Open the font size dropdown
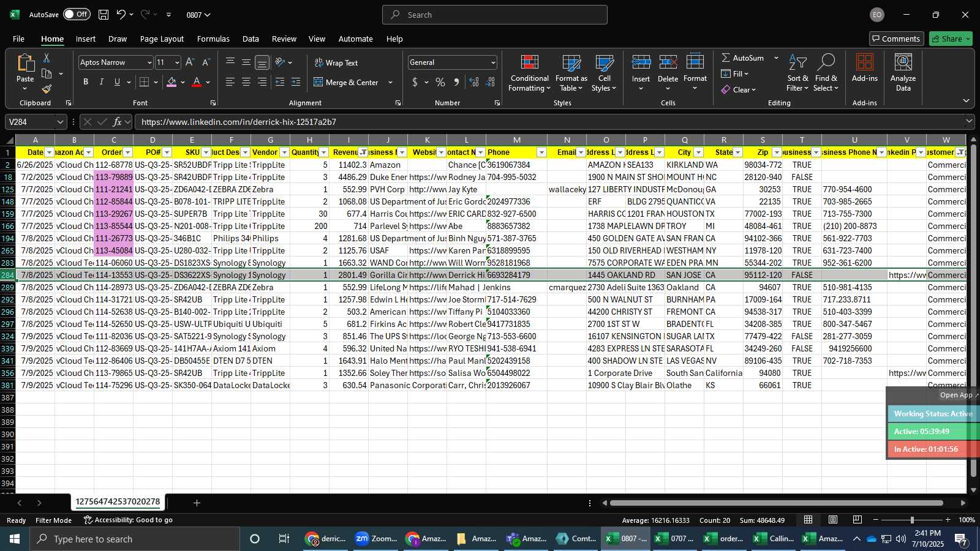The height and width of the screenshot is (551, 980). [x=177, y=62]
